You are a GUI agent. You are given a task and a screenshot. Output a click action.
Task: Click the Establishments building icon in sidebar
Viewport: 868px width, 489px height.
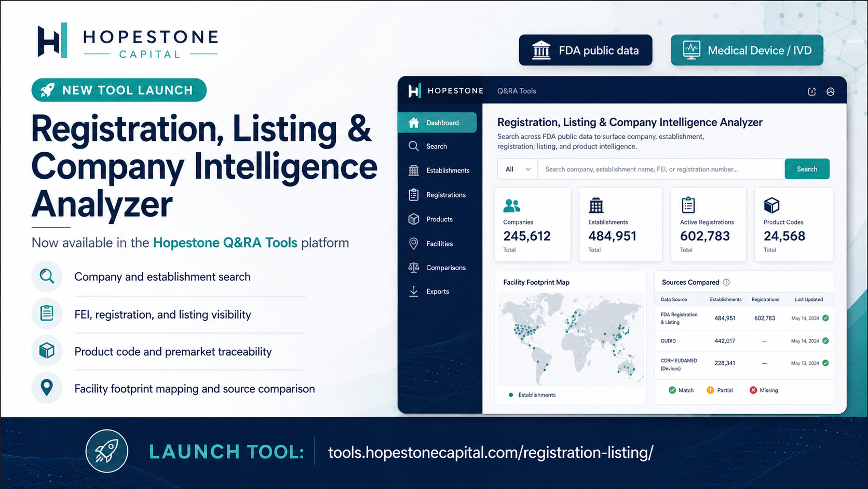[414, 170]
